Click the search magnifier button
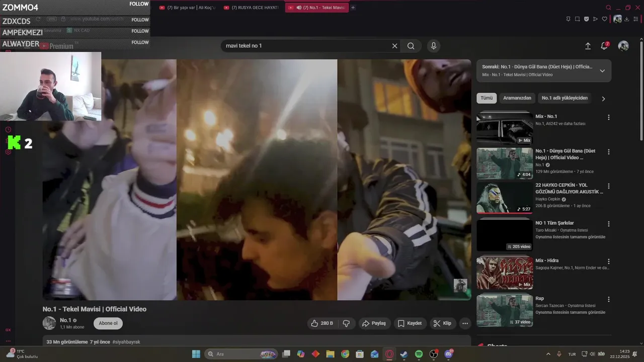The image size is (644, 362). click(x=411, y=46)
